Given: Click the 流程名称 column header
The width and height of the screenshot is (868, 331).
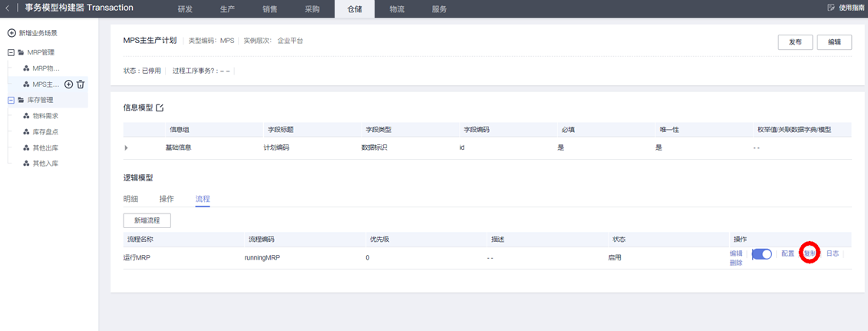Looking at the screenshot, I should [140, 240].
